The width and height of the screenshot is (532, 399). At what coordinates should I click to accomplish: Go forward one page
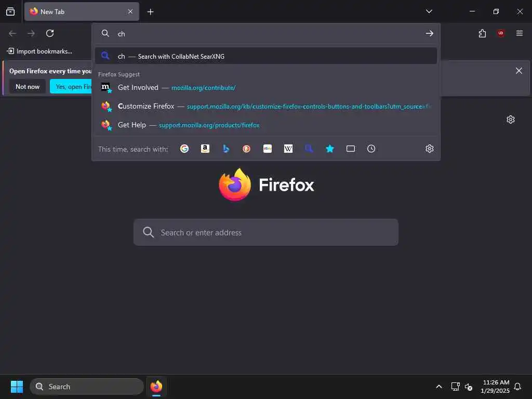(x=31, y=33)
